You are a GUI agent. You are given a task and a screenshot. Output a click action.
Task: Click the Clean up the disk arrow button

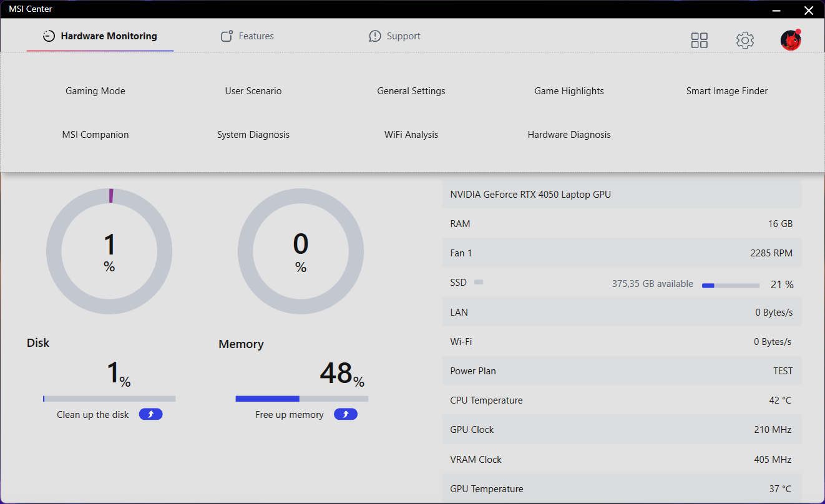point(151,414)
